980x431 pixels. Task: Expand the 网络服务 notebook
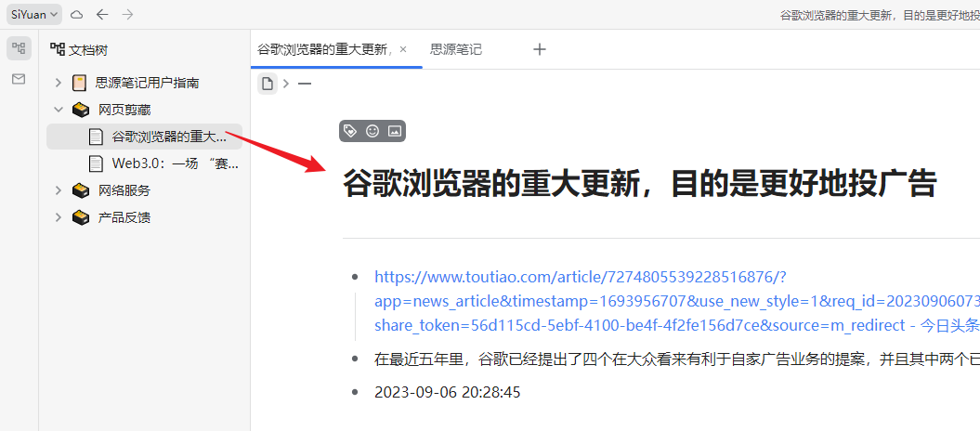coord(59,189)
